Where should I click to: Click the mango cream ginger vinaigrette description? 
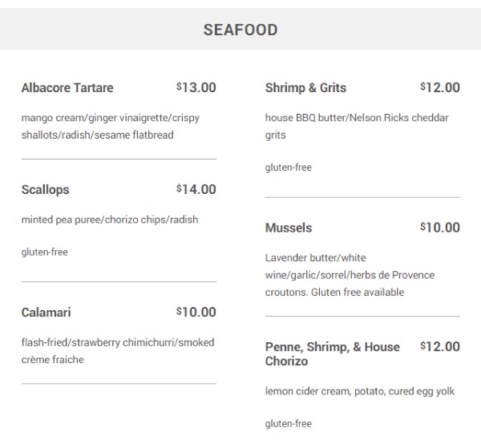[x=111, y=127]
